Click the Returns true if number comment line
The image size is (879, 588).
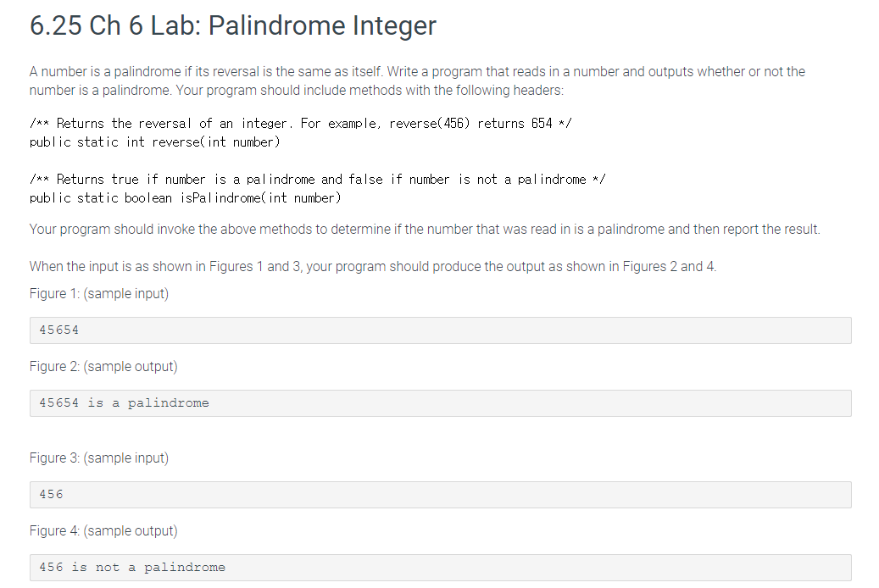[318, 180]
